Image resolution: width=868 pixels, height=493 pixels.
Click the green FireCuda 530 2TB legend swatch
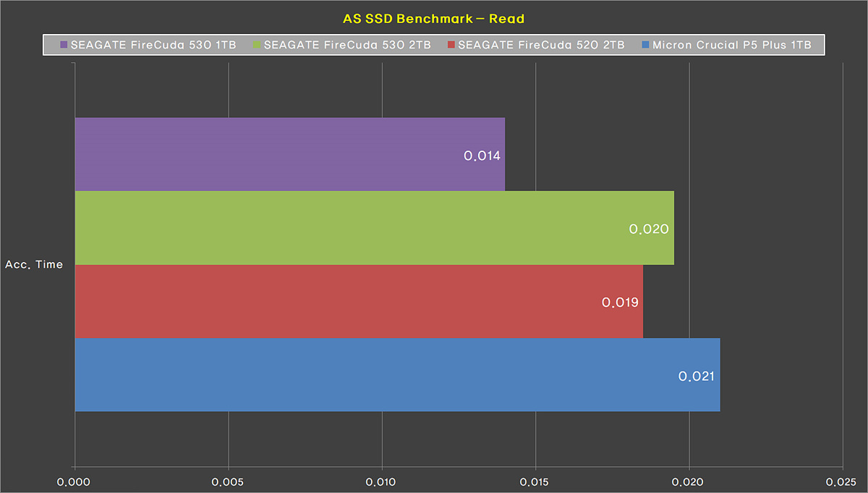click(258, 45)
